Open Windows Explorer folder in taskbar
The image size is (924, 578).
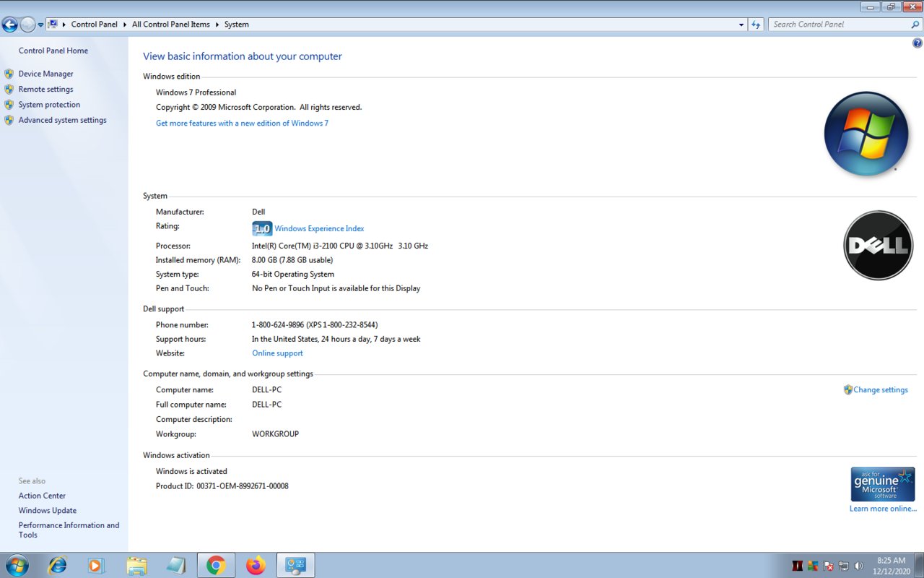tap(136, 565)
